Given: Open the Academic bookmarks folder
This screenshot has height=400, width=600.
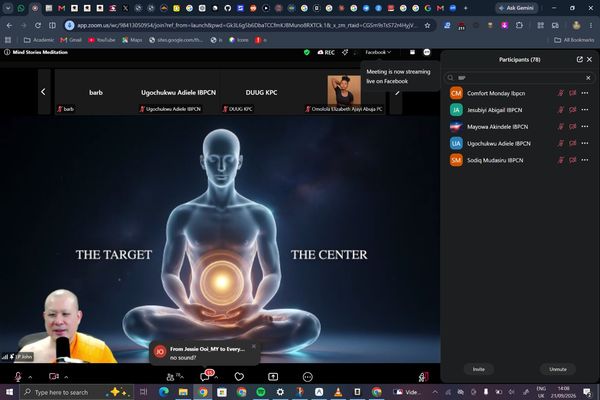Looking at the screenshot, I should [x=39, y=40].
